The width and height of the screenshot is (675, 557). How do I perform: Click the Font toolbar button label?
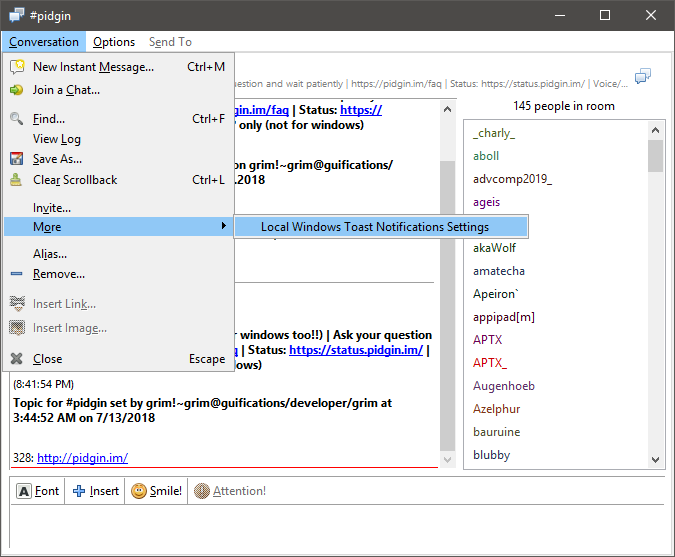pos(46,491)
